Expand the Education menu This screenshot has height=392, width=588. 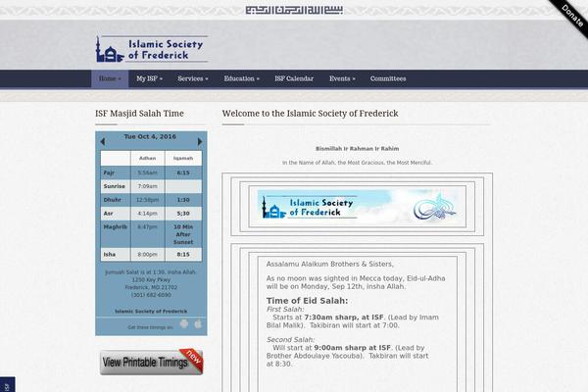click(x=241, y=78)
